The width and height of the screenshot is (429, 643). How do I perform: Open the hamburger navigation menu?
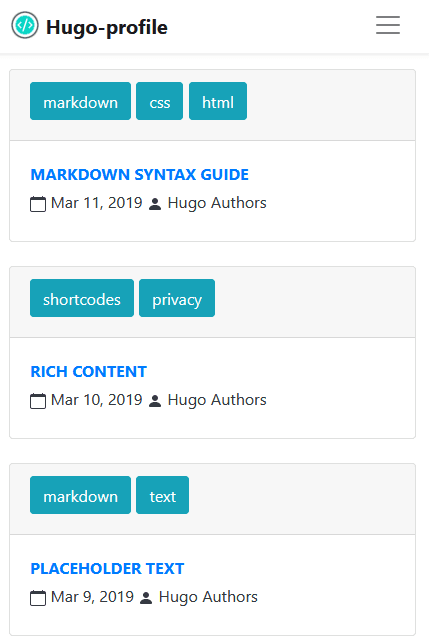(388, 25)
